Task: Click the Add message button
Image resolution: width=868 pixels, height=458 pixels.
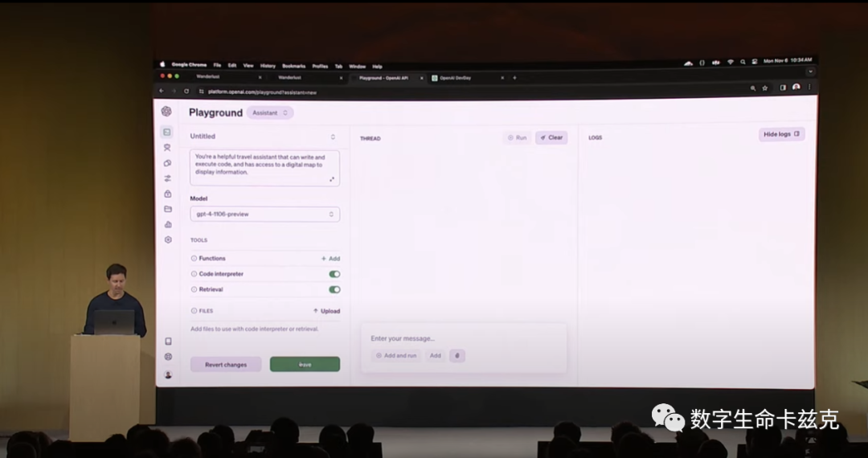Action: (x=436, y=356)
